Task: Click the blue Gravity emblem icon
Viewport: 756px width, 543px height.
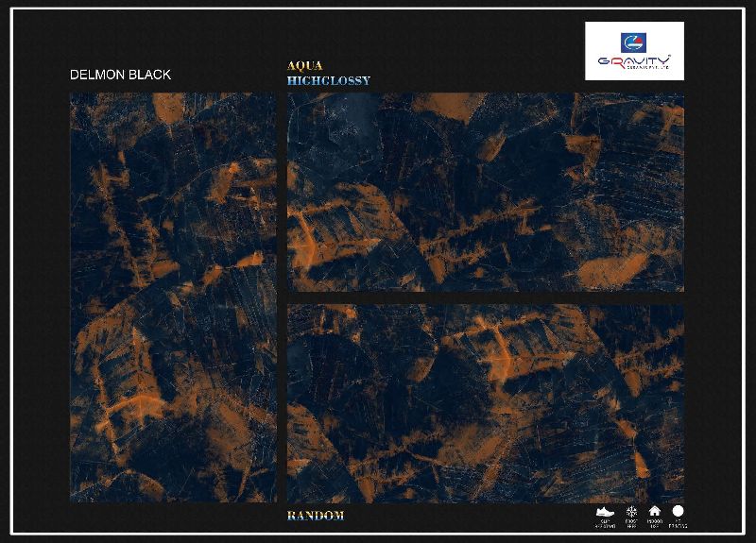Action: (633, 42)
